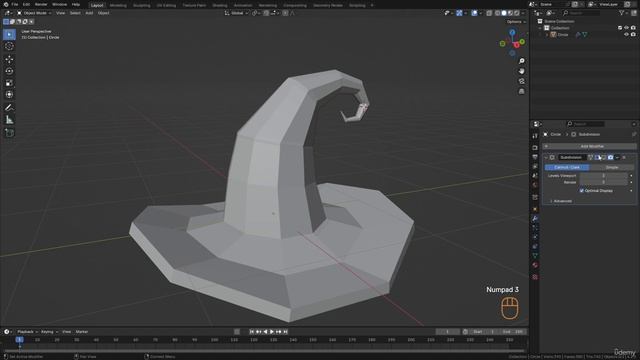The height and width of the screenshot is (360, 640).
Task: Hide the Circle object in viewport
Action: pos(626,35)
